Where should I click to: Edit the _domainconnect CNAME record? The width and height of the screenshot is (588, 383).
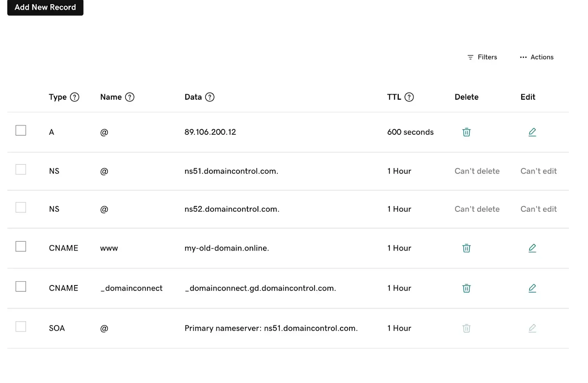click(532, 288)
